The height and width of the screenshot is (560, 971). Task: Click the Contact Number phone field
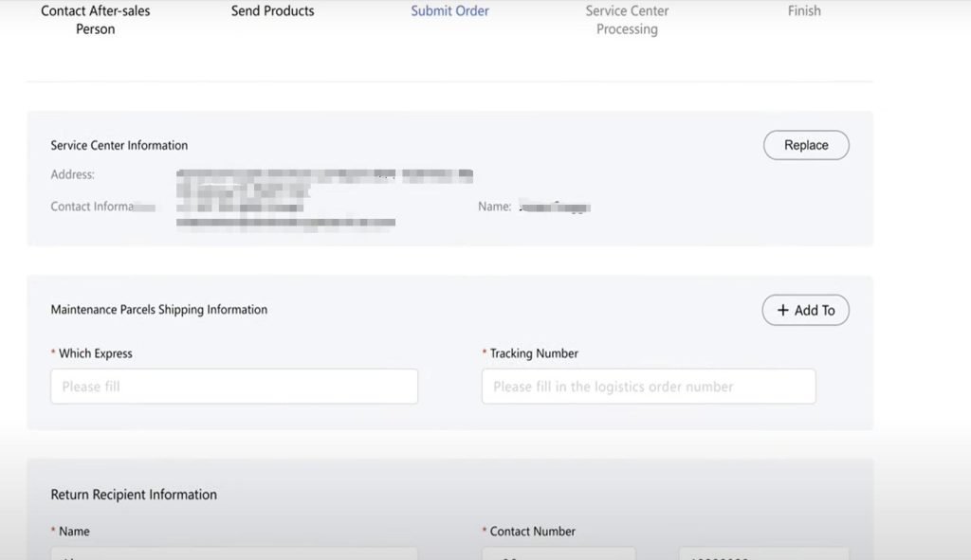(x=763, y=553)
